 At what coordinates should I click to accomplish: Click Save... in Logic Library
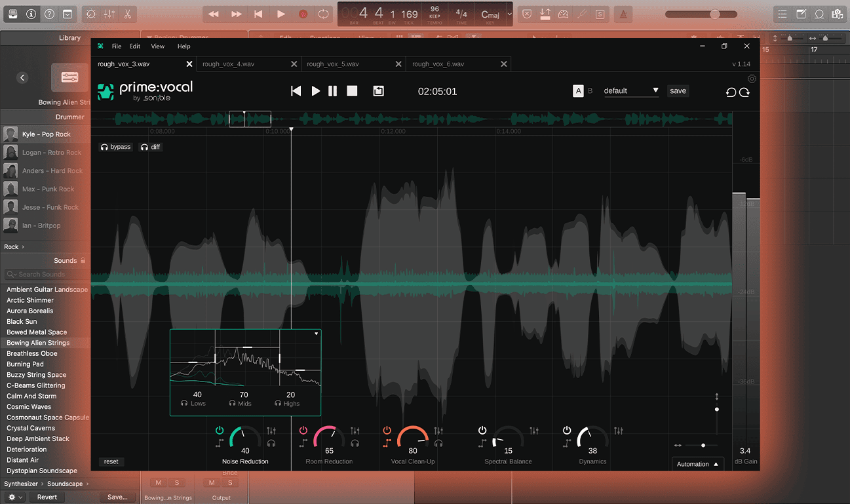[x=118, y=497]
